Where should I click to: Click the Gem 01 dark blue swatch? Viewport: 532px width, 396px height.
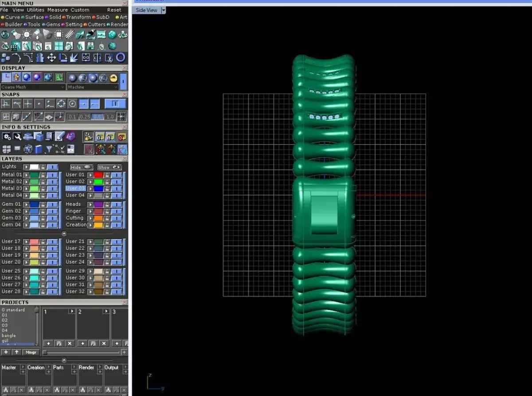coord(34,204)
